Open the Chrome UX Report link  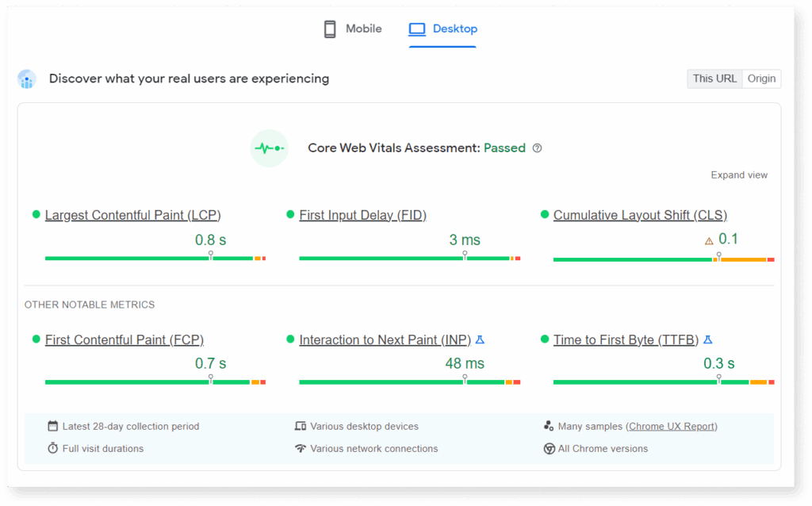click(x=672, y=426)
